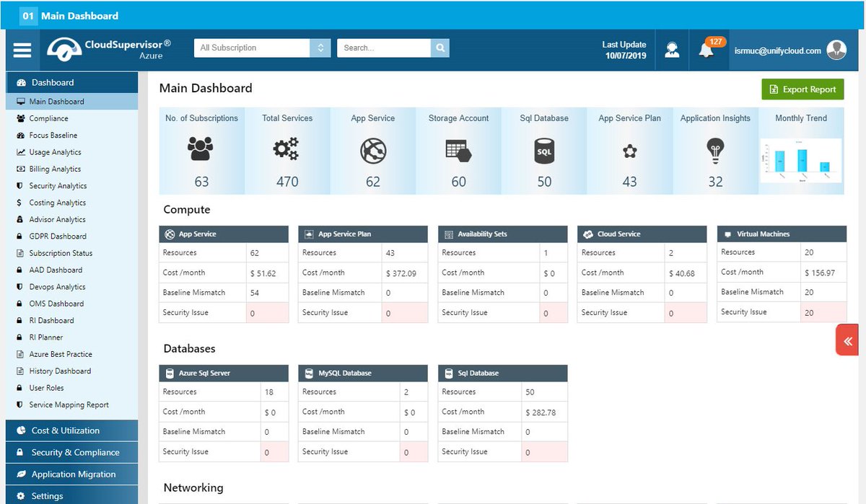Screen dimensions: 866x504
Task: Focus the Search input field
Action: [384, 48]
